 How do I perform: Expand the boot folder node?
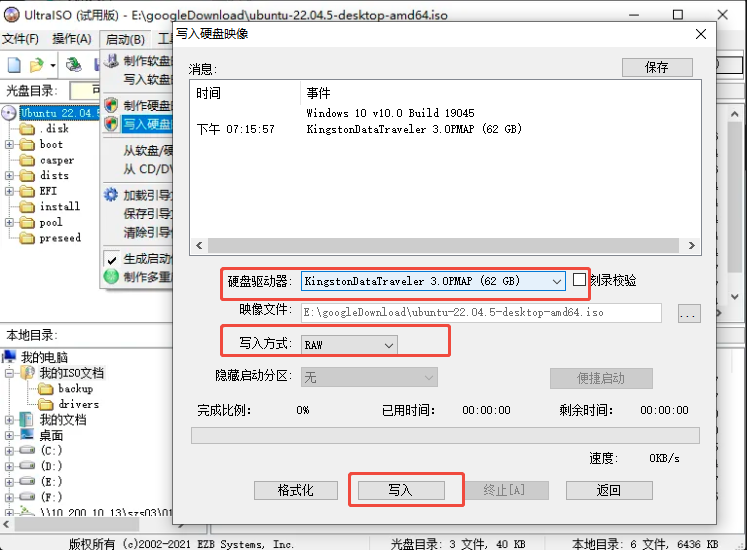pyautogui.click(x=9, y=144)
